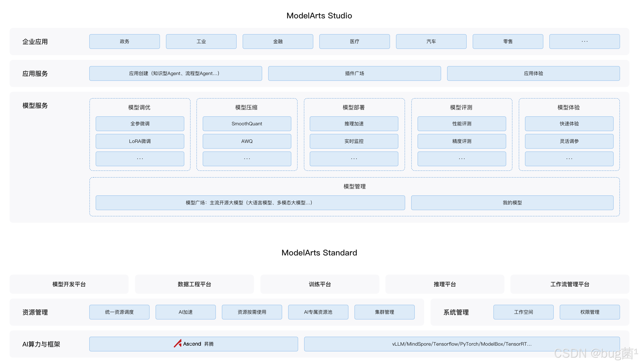
Task: Click the 应用服务 row label
Action: (x=35, y=73)
